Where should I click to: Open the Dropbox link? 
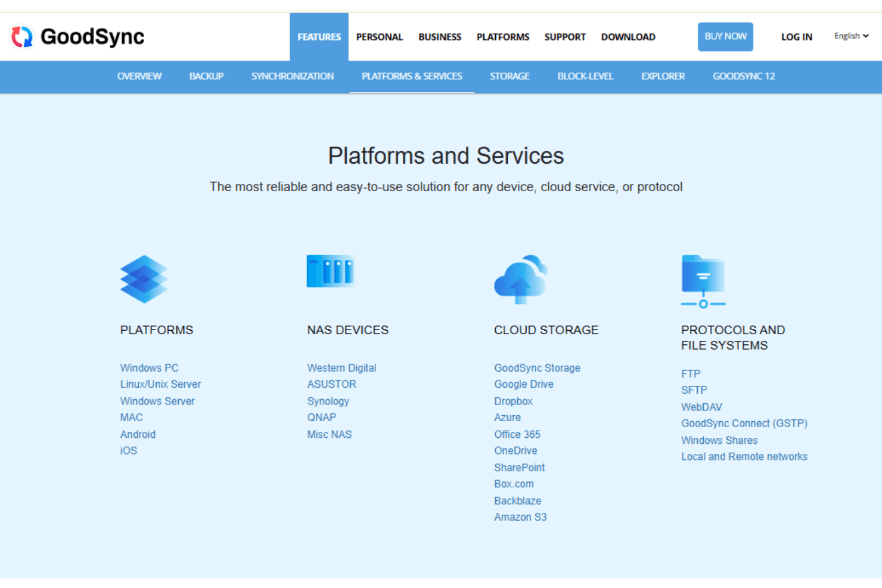tap(513, 402)
